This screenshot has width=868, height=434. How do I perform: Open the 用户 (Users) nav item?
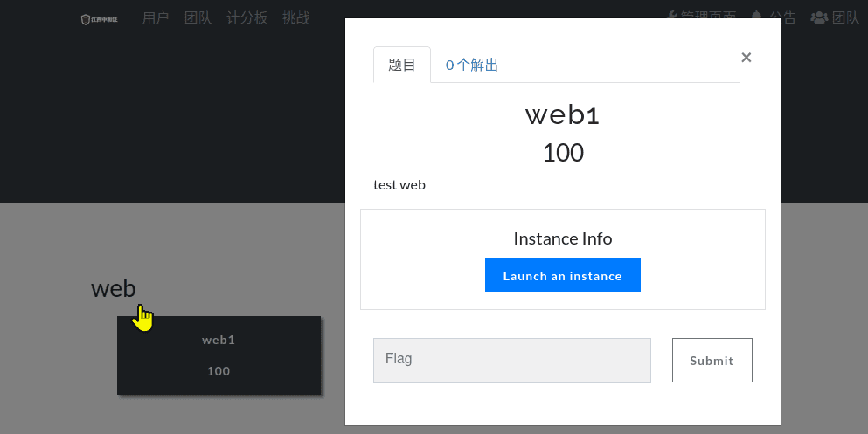tap(156, 18)
